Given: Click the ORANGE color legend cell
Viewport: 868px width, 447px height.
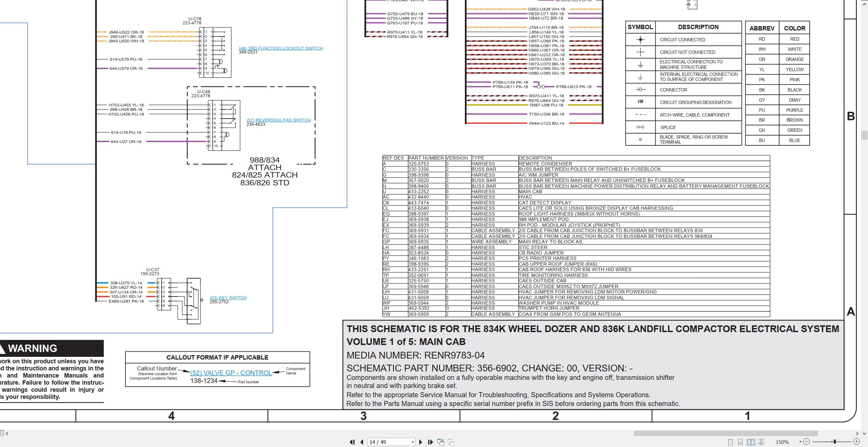Looking at the screenshot, I should [794, 59].
